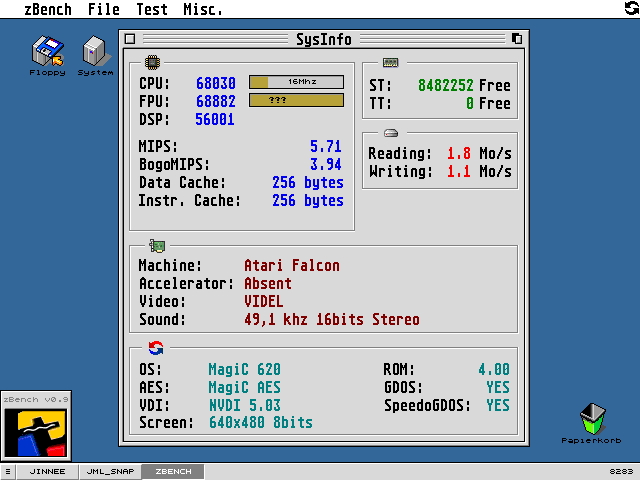Click the AES value MagiC AES
The width and height of the screenshot is (640, 480).
point(244,387)
